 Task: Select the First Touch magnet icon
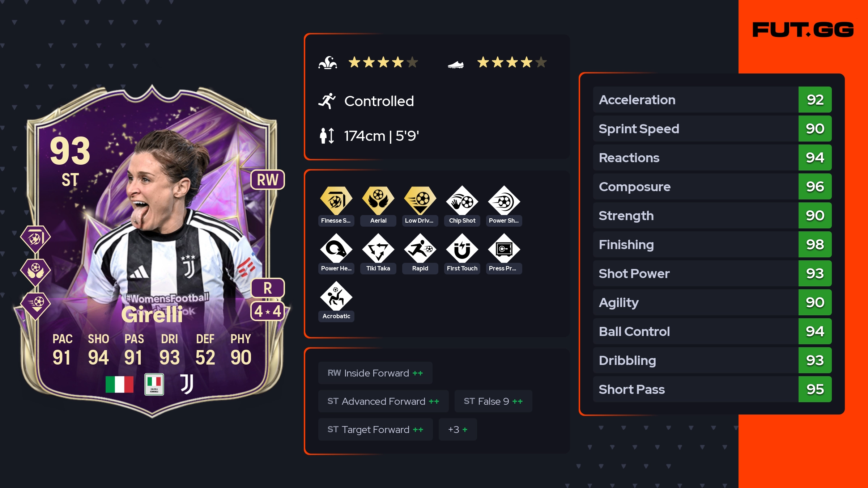[462, 248]
